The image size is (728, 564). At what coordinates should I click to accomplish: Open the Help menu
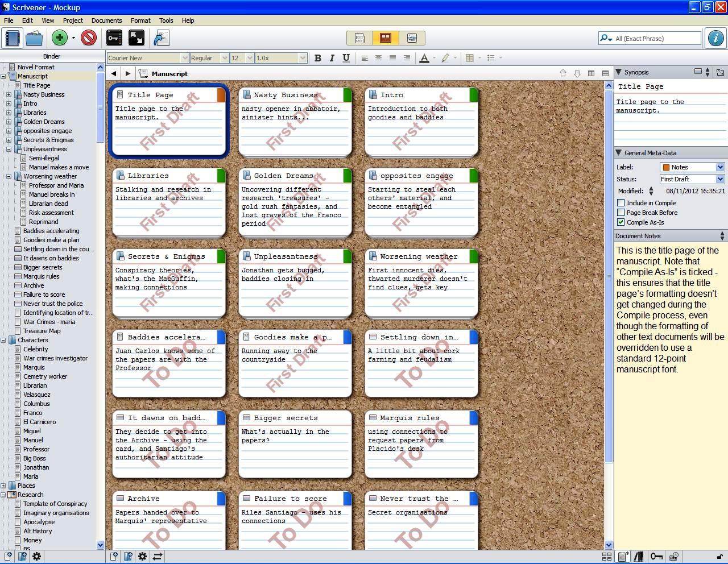click(x=188, y=20)
